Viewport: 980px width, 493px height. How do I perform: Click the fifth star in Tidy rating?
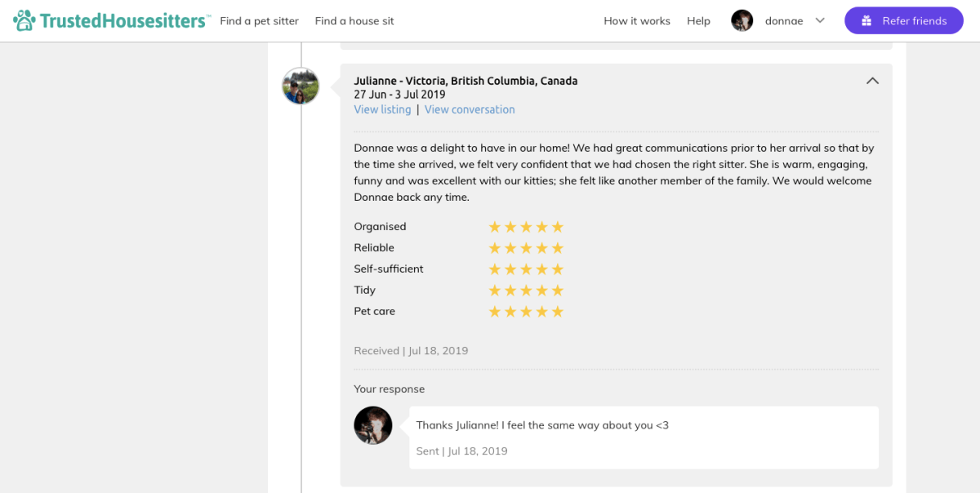(x=558, y=291)
